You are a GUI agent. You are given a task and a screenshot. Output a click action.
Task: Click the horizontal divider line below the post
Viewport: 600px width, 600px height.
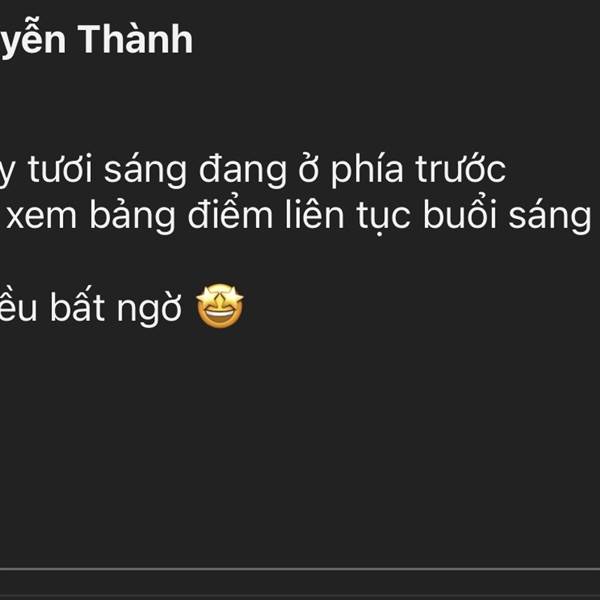coord(300,569)
